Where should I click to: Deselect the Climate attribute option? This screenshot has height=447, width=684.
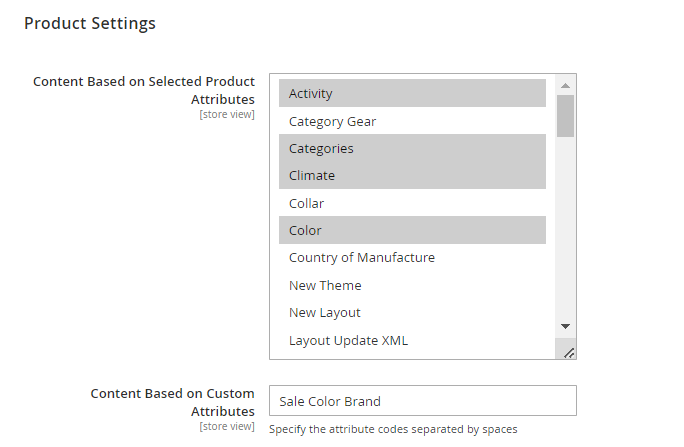[412, 175]
